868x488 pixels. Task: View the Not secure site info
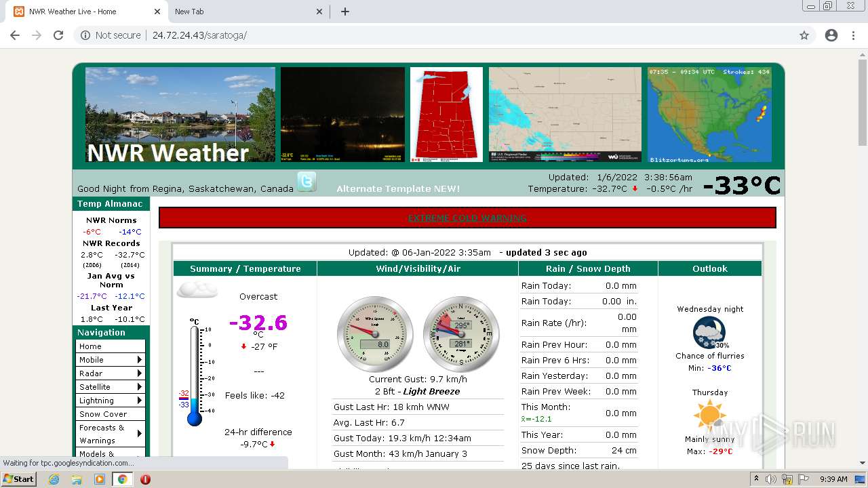click(111, 35)
